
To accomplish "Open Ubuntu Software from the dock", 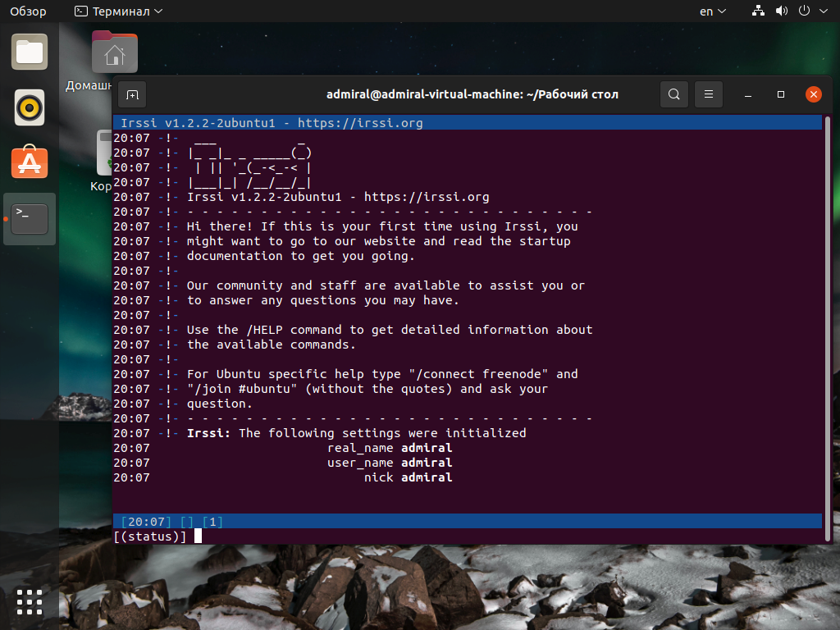I will tap(30, 162).
